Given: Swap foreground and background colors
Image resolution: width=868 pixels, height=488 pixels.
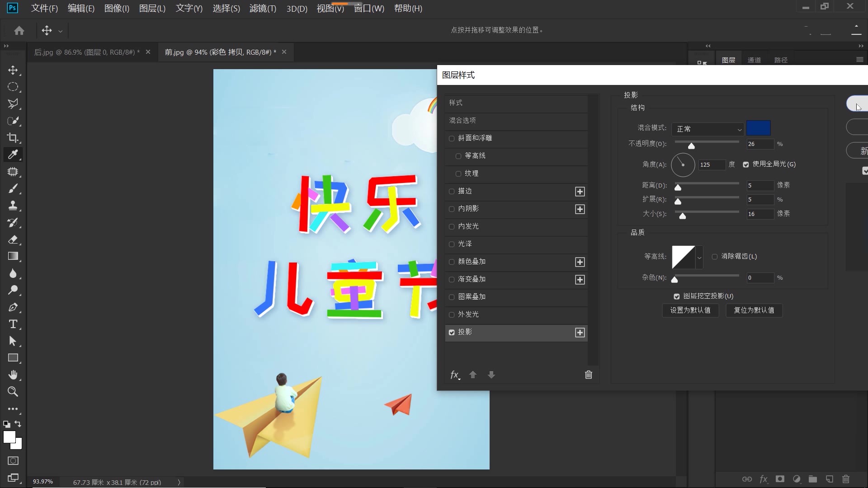Looking at the screenshot, I should 18,424.
